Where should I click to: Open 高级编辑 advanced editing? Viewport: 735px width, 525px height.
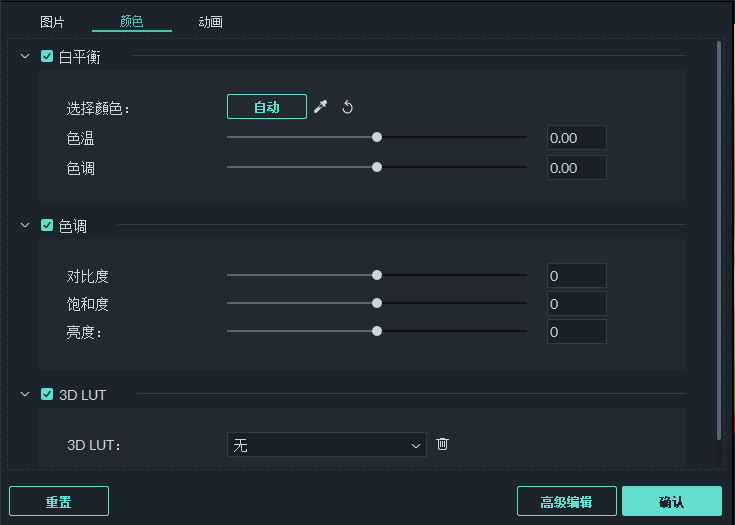(x=566, y=501)
